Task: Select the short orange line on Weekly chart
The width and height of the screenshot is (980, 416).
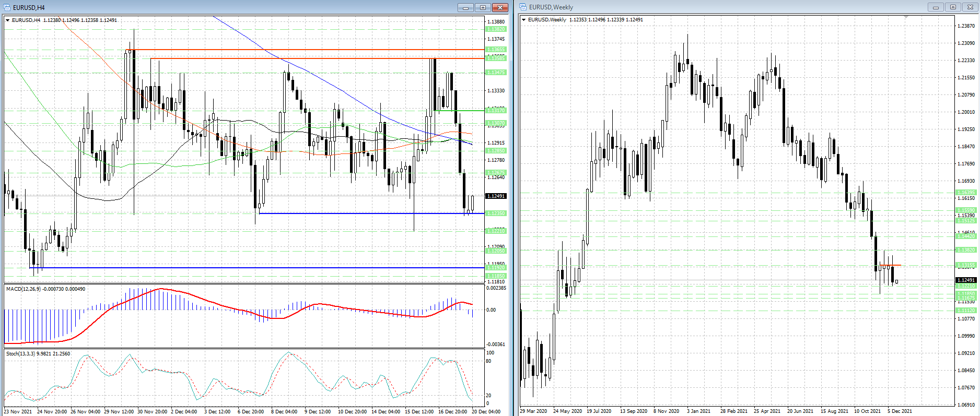Action: point(890,266)
